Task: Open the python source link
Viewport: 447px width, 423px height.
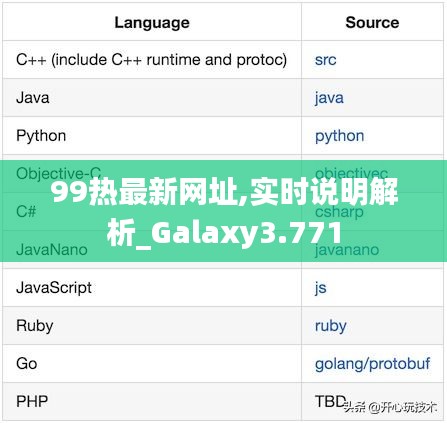Action: pyautogui.click(x=339, y=136)
